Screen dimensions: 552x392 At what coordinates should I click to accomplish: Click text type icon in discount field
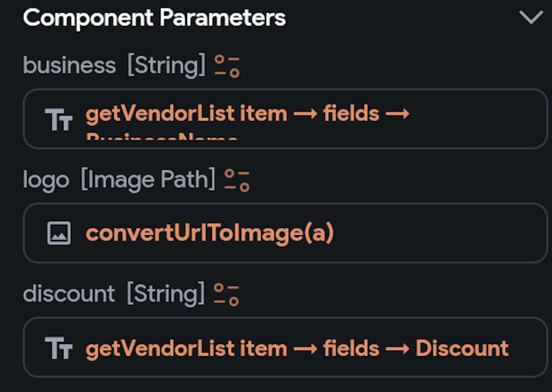59,348
